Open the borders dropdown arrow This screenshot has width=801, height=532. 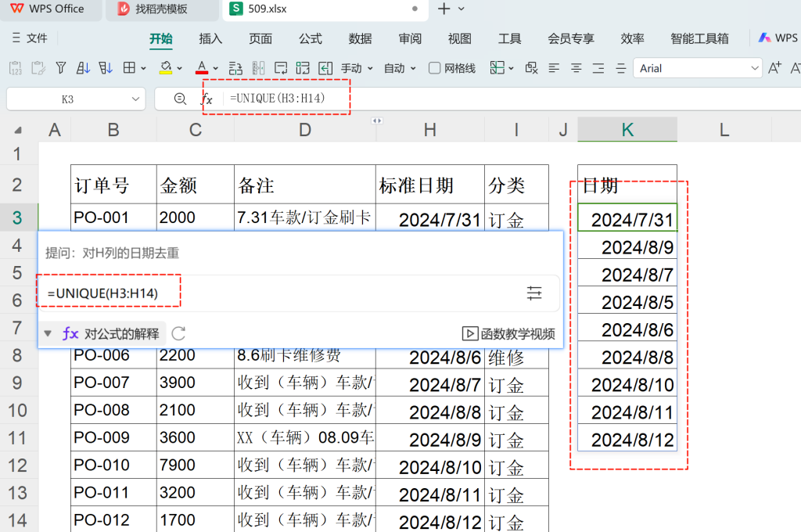tap(144, 69)
